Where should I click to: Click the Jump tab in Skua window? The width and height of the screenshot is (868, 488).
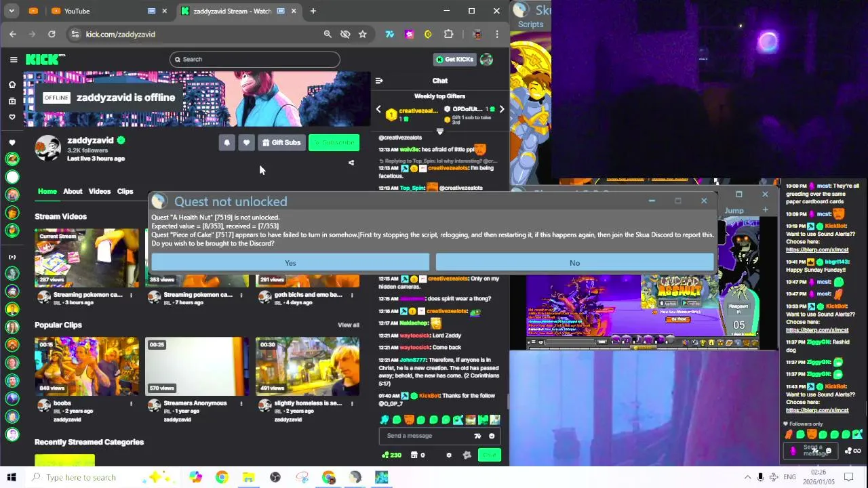tap(734, 210)
